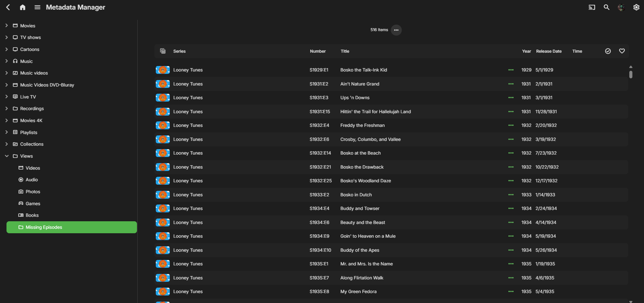Click the Cast to device icon
This screenshot has width=644, height=303.
(592, 7)
